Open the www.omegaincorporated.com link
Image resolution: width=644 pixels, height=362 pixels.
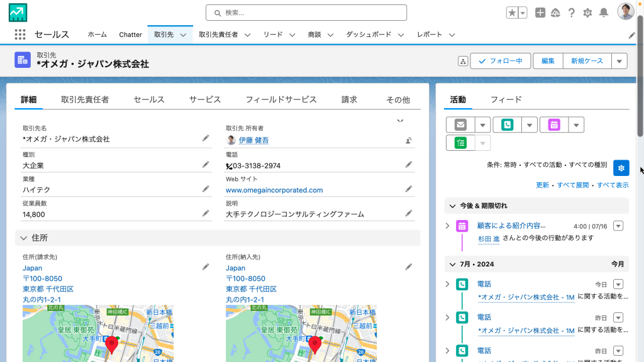coord(274,190)
